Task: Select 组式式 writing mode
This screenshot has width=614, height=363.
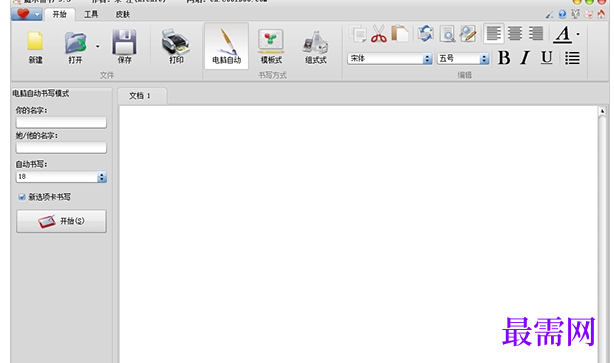Action: pyautogui.click(x=316, y=46)
